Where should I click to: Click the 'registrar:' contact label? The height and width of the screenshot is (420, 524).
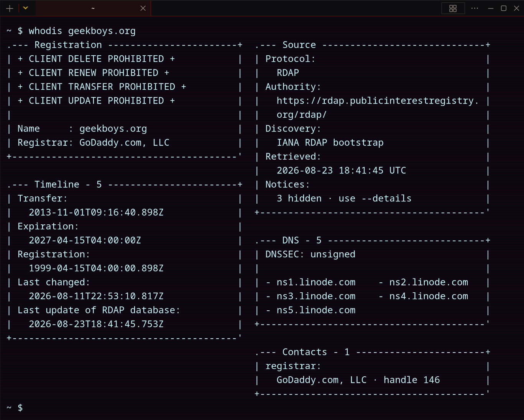click(x=293, y=366)
